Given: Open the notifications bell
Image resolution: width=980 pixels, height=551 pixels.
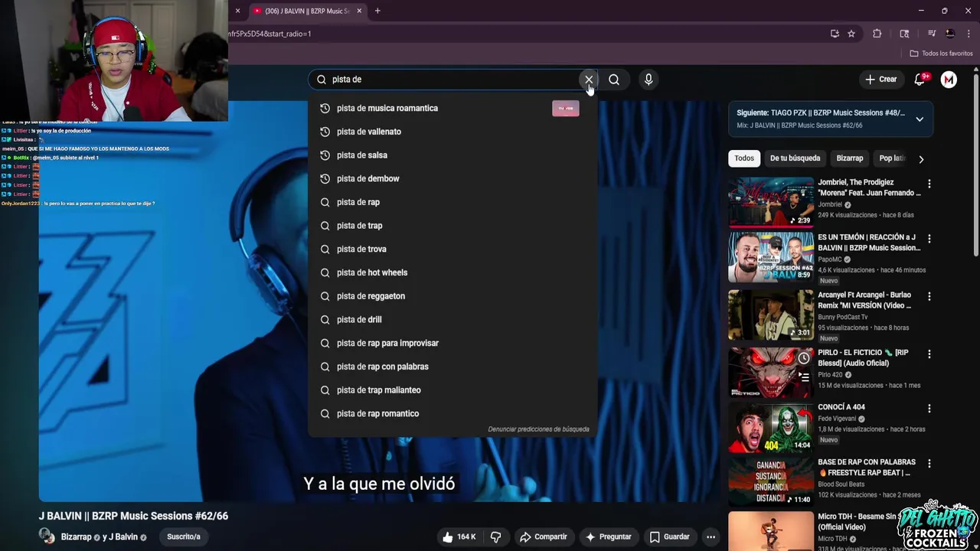Looking at the screenshot, I should (920, 80).
